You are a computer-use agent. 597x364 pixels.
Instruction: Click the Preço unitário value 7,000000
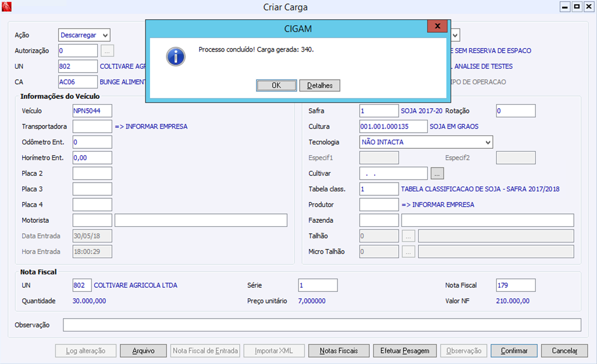(x=312, y=301)
